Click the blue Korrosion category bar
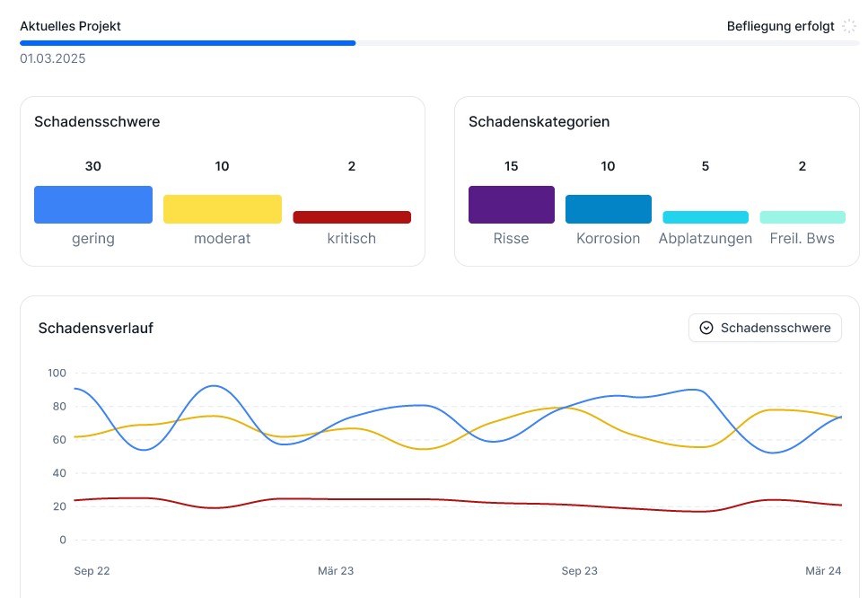The image size is (868, 598). pos(609,209)
